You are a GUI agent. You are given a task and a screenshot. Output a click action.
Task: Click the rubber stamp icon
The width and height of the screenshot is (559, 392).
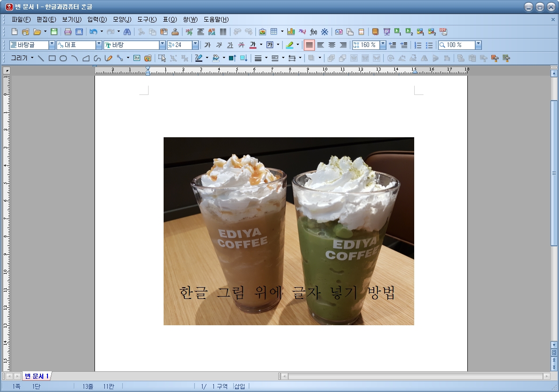175,31
